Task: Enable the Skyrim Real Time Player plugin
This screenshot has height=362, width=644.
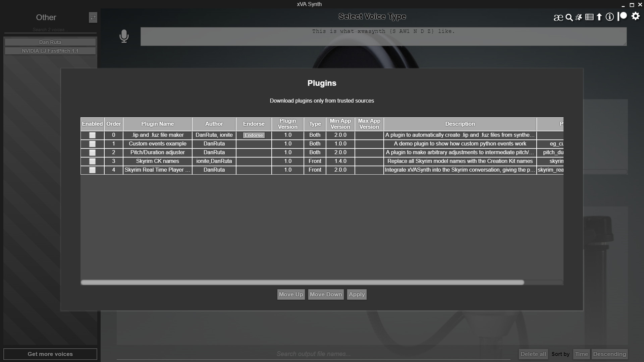Action: (92, 170)
